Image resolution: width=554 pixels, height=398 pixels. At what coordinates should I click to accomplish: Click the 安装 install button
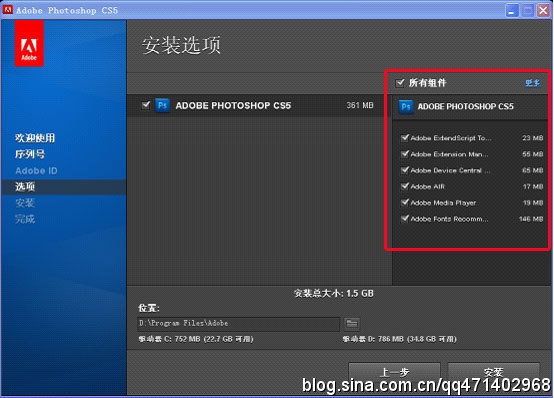coord(494,371)
